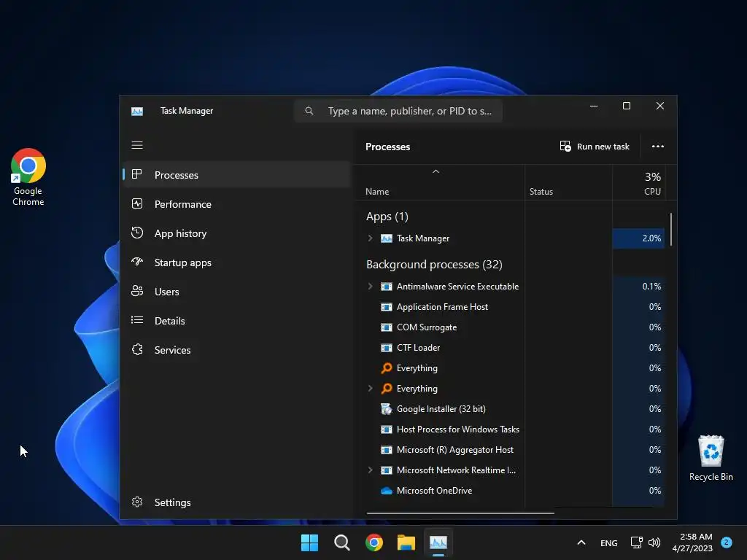
Task: Open the Services page
Action: click(x=237, y=350)
